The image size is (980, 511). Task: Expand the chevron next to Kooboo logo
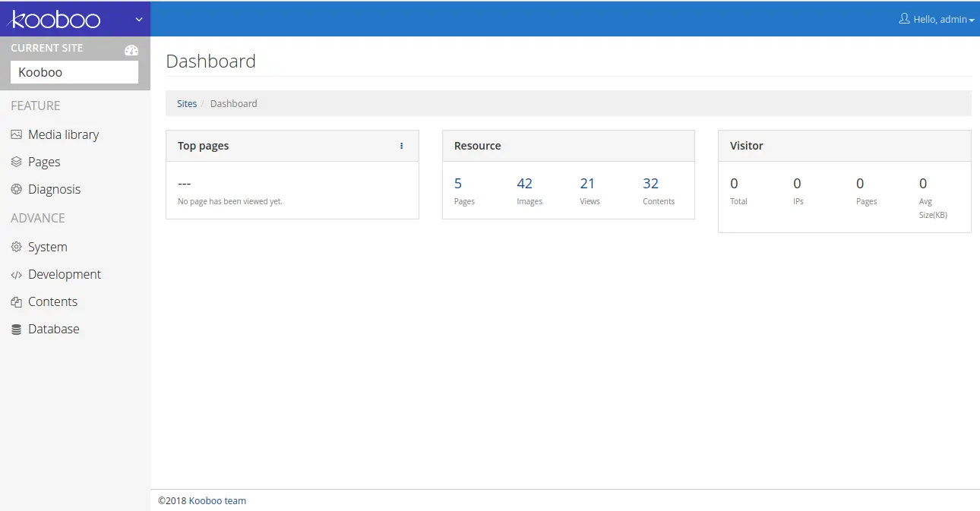[138, 20]
